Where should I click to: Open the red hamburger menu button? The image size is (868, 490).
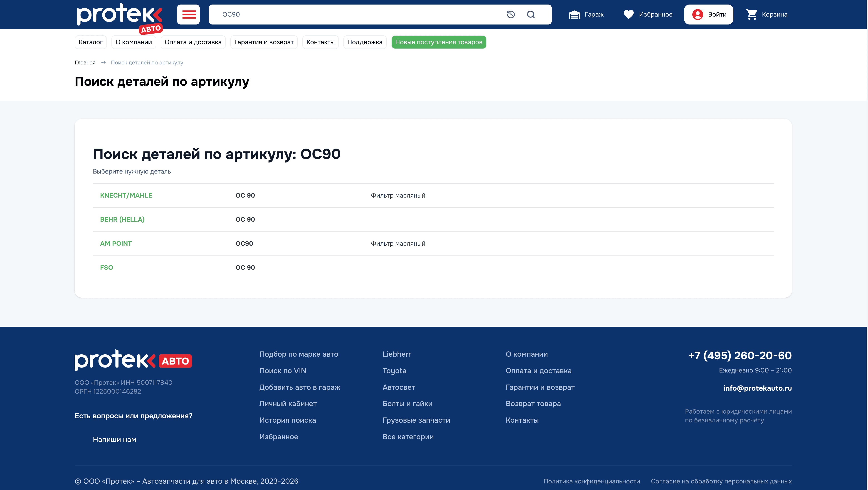(x=188, y=15)
